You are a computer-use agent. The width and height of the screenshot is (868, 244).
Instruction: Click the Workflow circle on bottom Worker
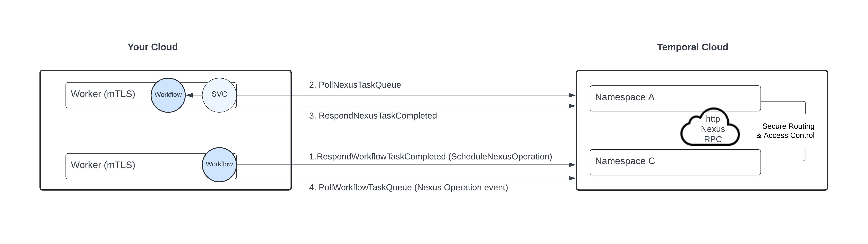click(x=219, y=165)
